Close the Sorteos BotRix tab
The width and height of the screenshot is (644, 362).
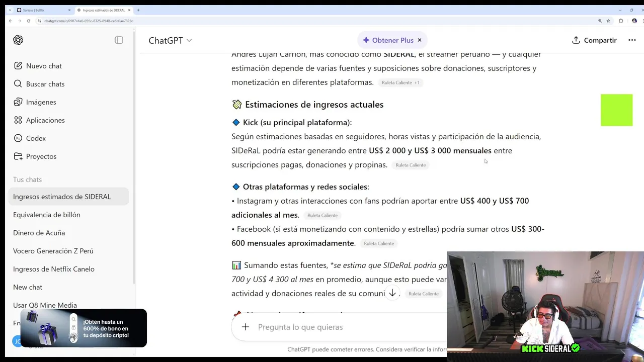pyautogui.click(x=69, y=10)
